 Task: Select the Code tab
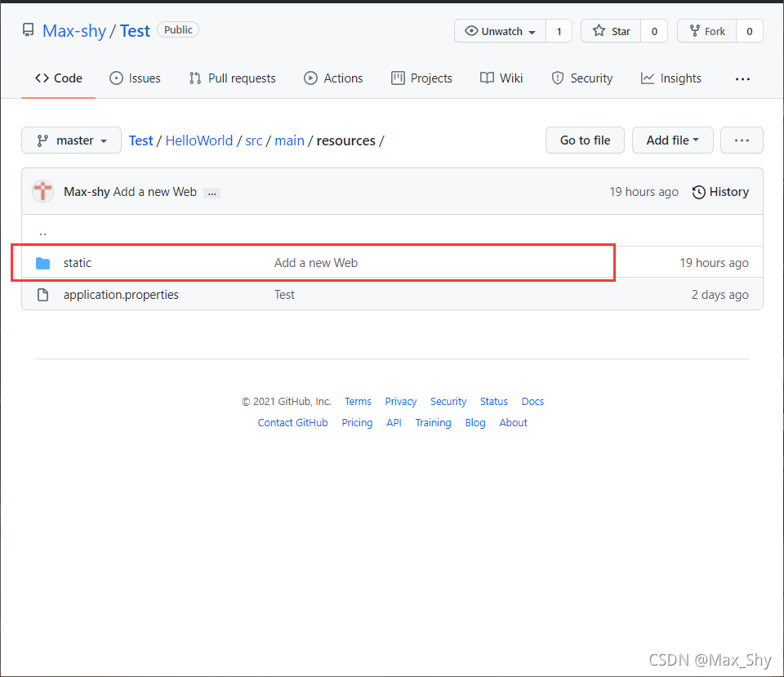(59, 78)
